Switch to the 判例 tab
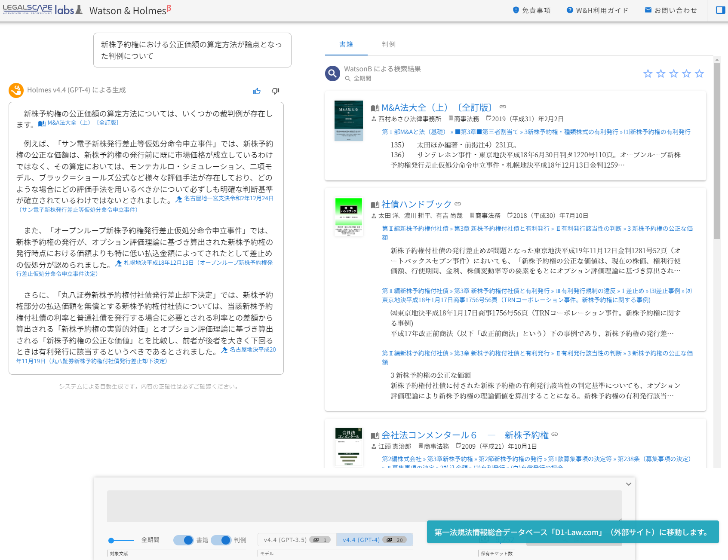 tap(388, 44)
